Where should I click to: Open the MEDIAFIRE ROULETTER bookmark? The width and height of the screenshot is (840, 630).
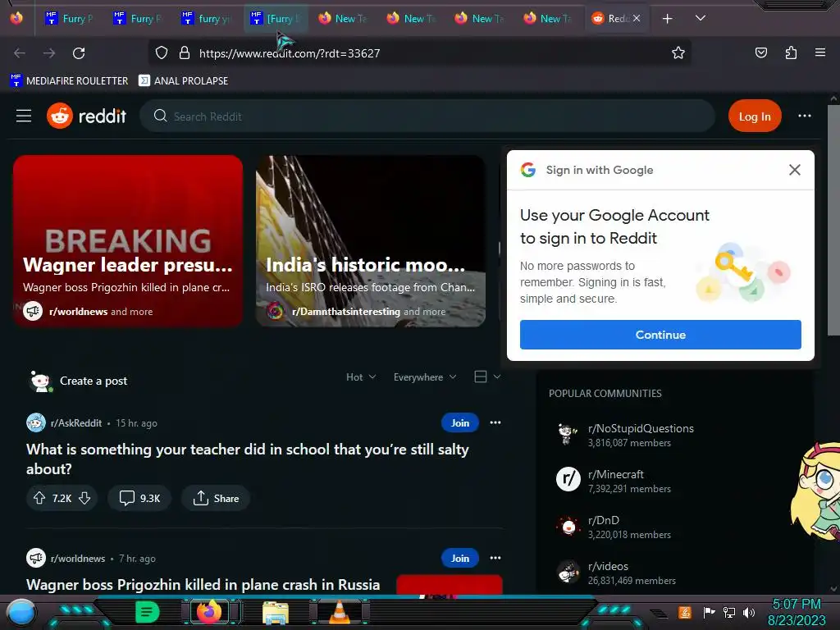pos(69,81)
